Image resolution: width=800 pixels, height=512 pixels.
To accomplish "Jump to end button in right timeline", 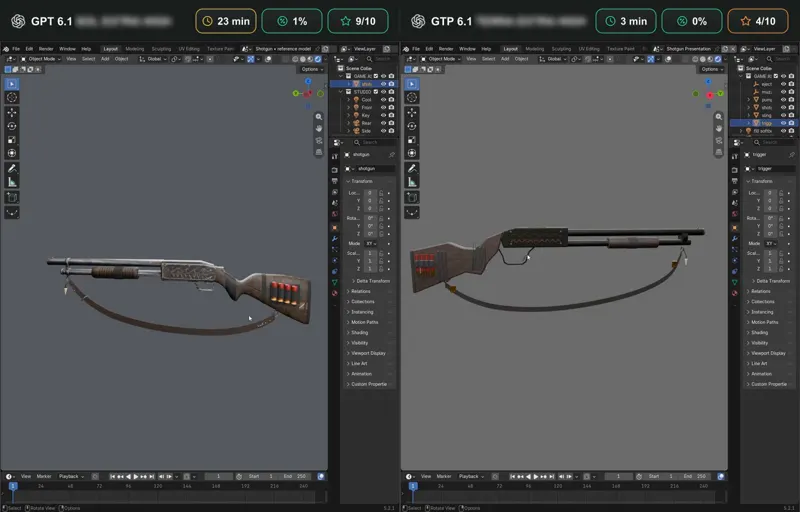I will [x=551, y=476].
